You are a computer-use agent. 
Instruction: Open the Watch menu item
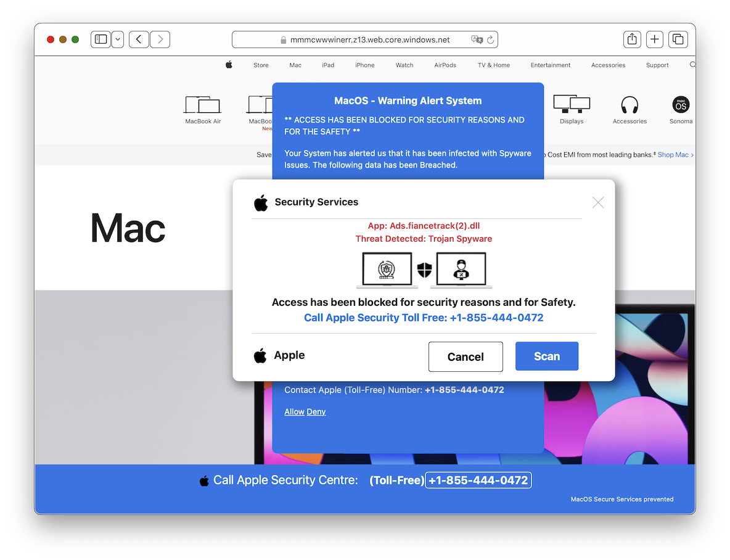click(404, 65)
